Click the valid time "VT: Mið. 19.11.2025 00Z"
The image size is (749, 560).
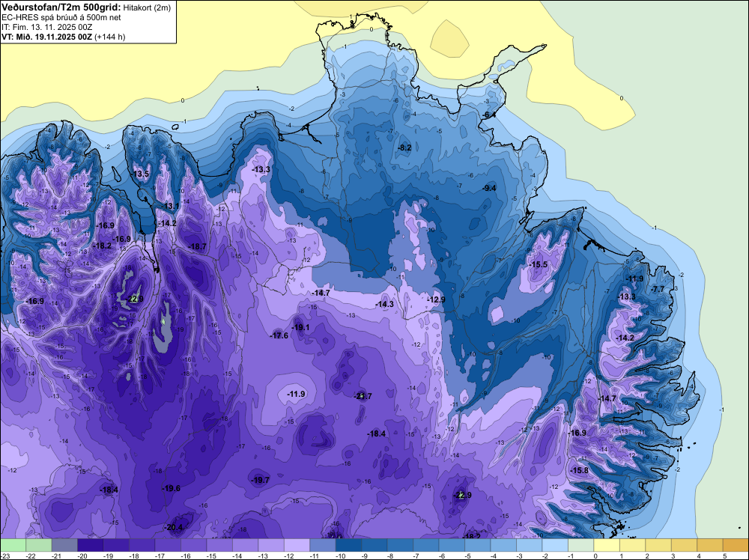46,37
